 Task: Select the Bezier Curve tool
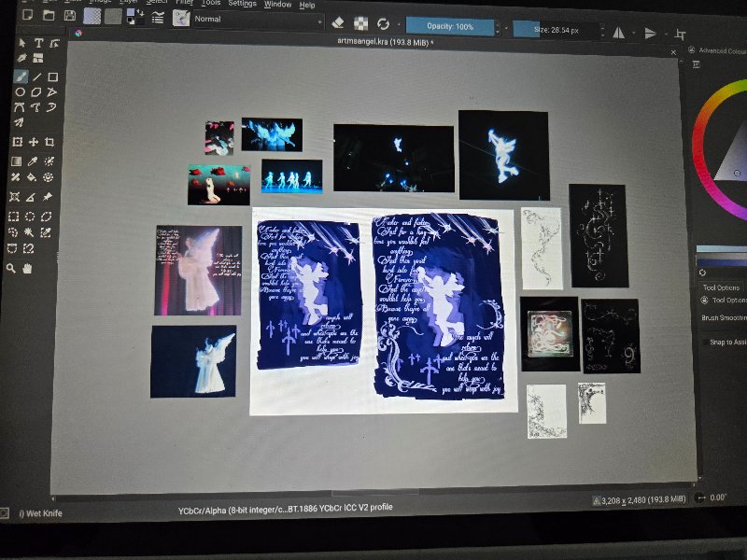coord(20,107)
